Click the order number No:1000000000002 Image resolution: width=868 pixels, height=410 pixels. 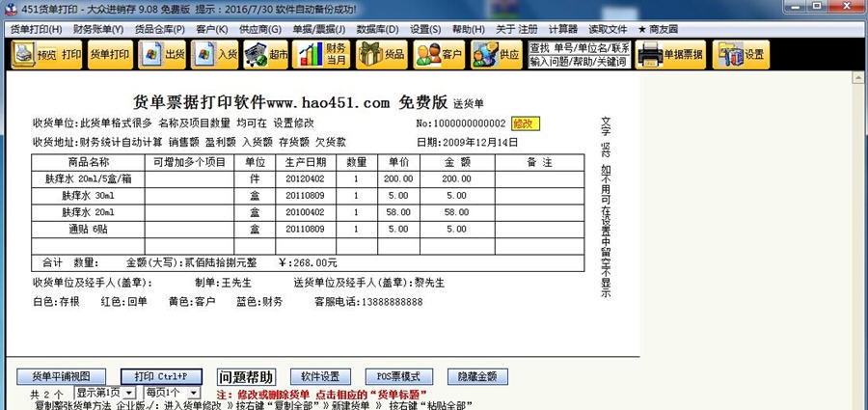(461, 123)
